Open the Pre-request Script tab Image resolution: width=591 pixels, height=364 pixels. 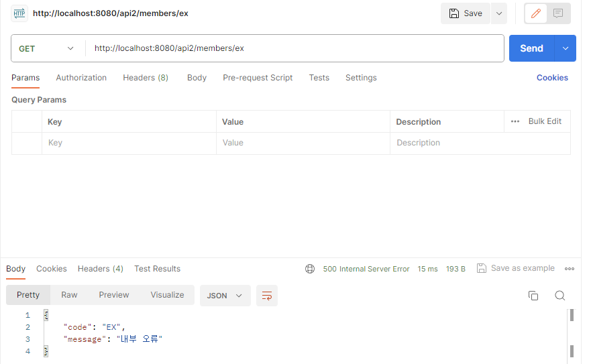[258, 78]
